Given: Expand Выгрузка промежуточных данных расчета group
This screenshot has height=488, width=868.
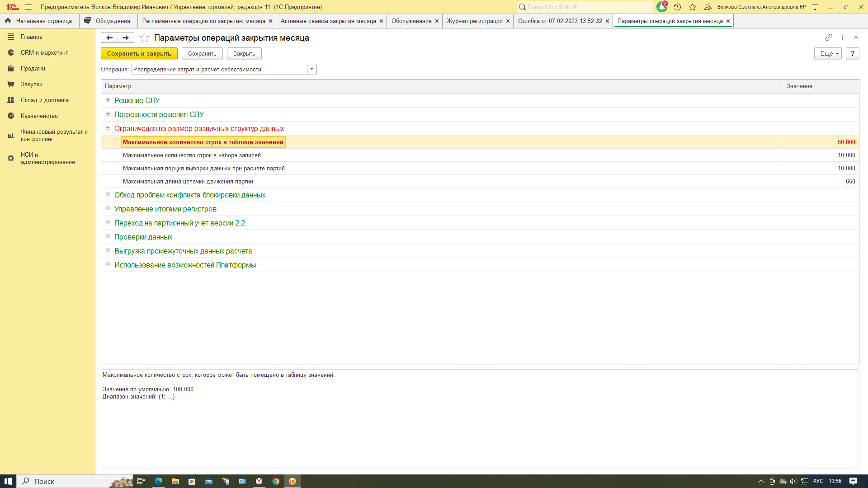Looking at the screenshot, I should click(x=108, y=250).
